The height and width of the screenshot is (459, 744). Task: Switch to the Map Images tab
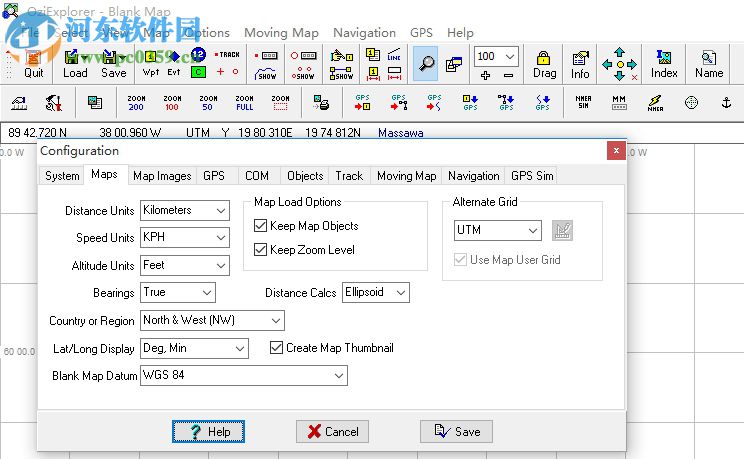click(162, 176)
